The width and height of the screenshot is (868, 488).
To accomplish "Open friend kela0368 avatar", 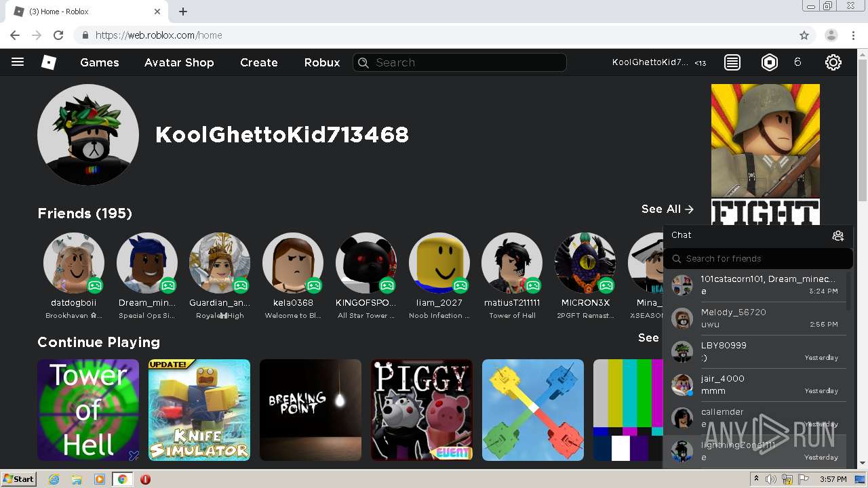I will [x=293, y=264].
